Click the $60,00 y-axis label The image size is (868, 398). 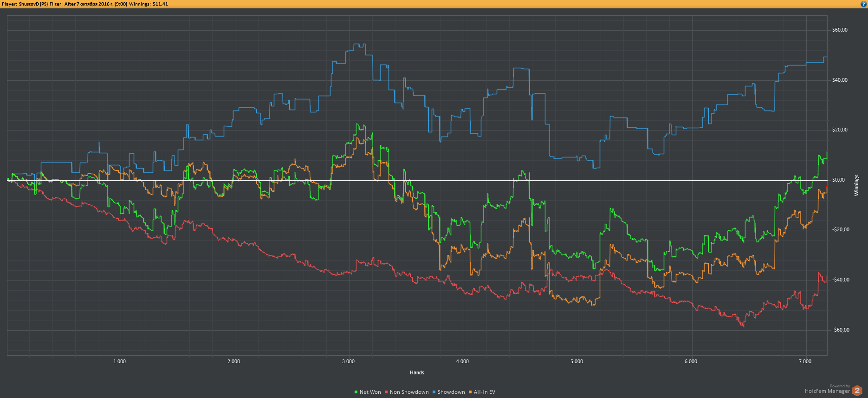pyautogui.click(x=840, y=30)
